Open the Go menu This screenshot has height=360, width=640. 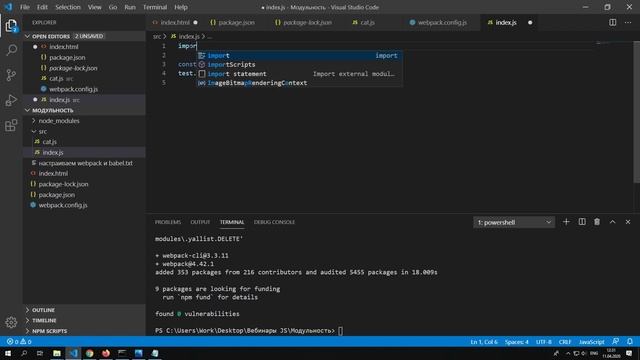point(113,7)
